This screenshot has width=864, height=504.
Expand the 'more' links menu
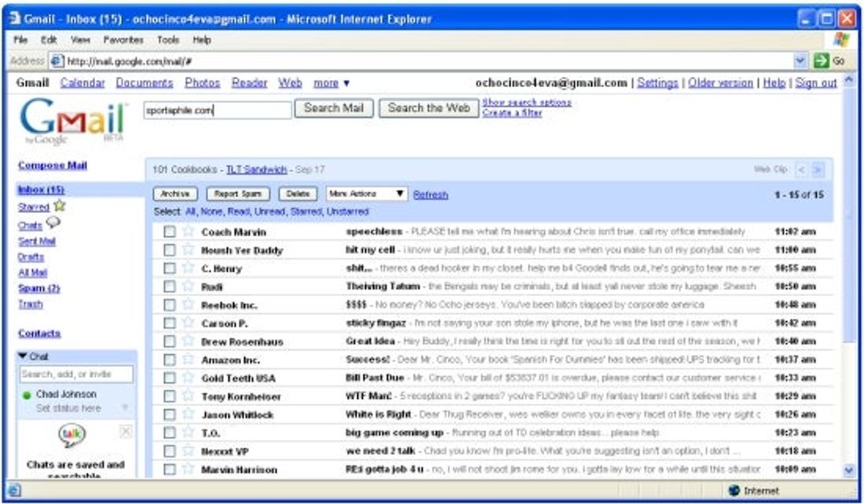[331, 83]
